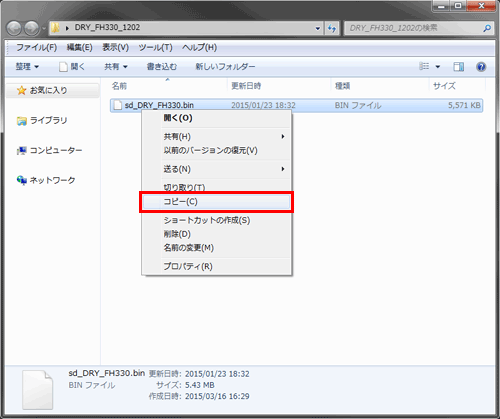Click the change view icon
500x419 pixels.
click(424, 66)
